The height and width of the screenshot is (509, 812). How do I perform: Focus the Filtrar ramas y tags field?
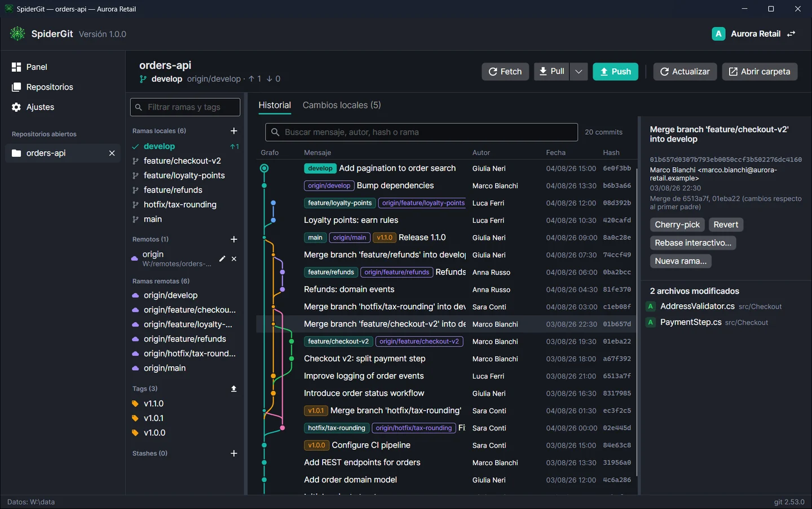point(185,107)
